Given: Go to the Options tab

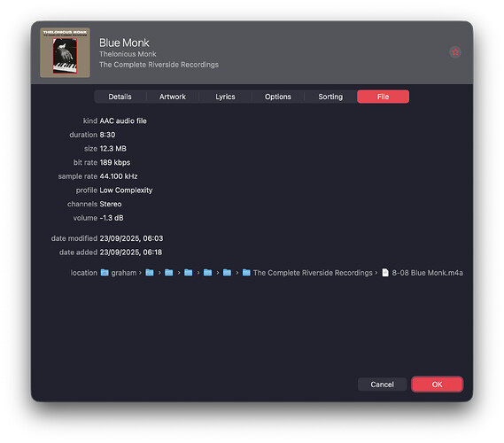Looking at the screenshot, I should [x=278, y=97].
